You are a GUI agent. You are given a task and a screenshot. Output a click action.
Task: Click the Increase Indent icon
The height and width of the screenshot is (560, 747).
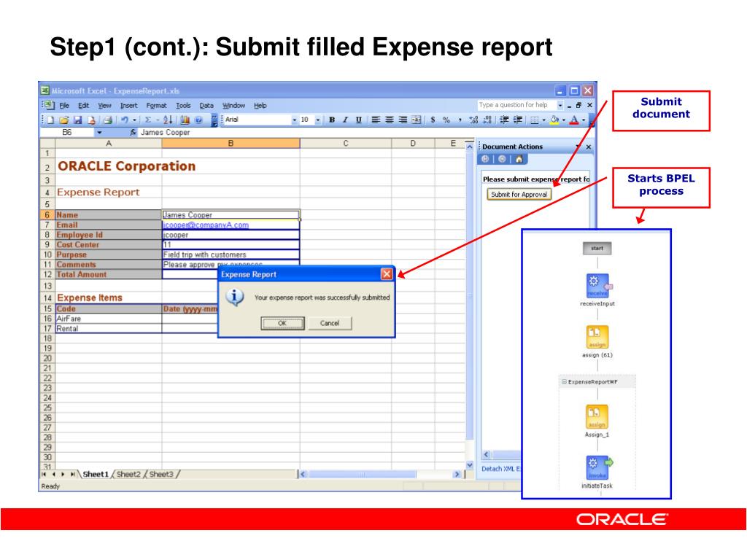point(518,120)
